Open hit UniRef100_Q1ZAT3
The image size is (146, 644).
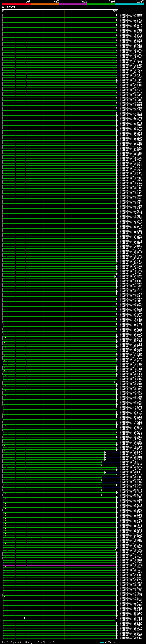[131, 17]
